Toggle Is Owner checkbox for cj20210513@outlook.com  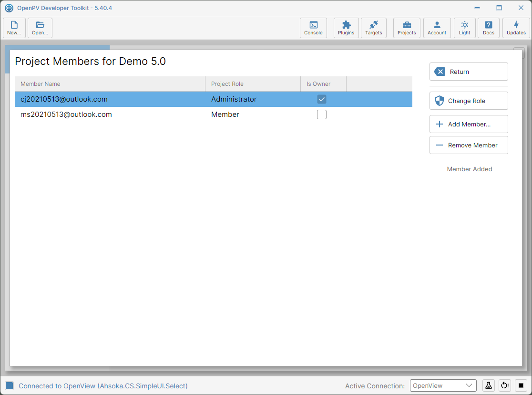tap(322, 99)
